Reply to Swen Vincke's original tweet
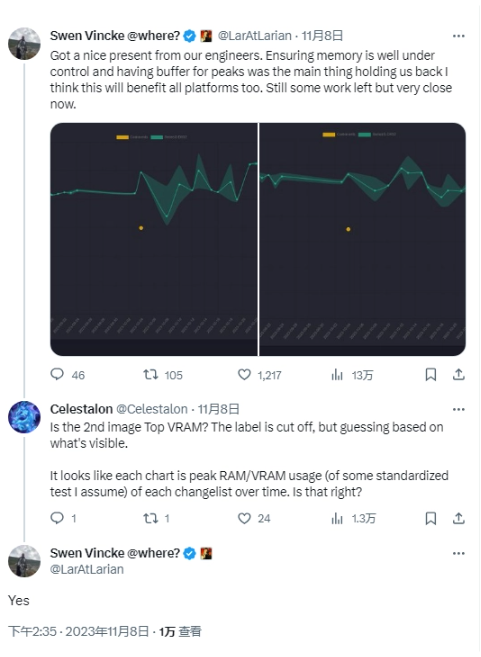 pos(57,374)
